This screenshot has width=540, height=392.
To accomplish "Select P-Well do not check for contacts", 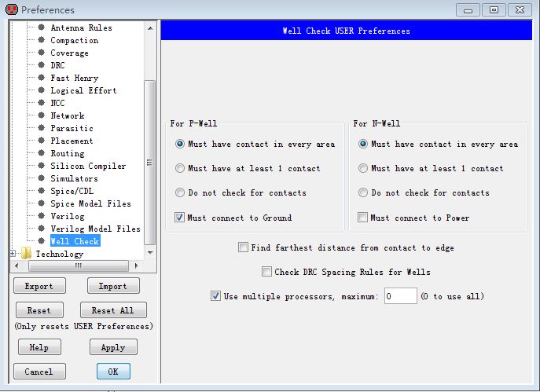I will pyautogui.click(x=180, y=192).
